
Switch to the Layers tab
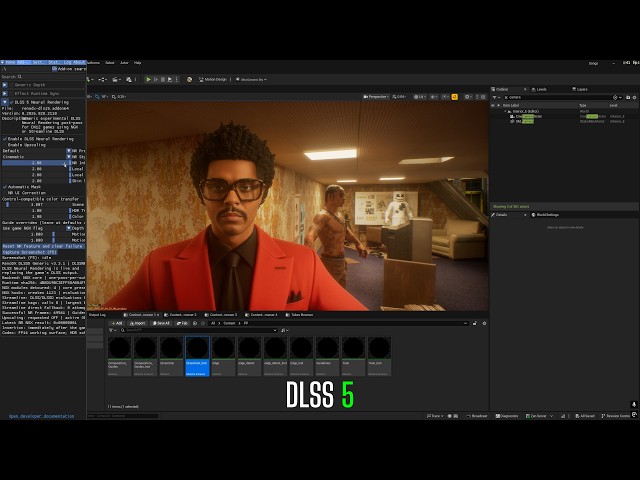(580, 89)
